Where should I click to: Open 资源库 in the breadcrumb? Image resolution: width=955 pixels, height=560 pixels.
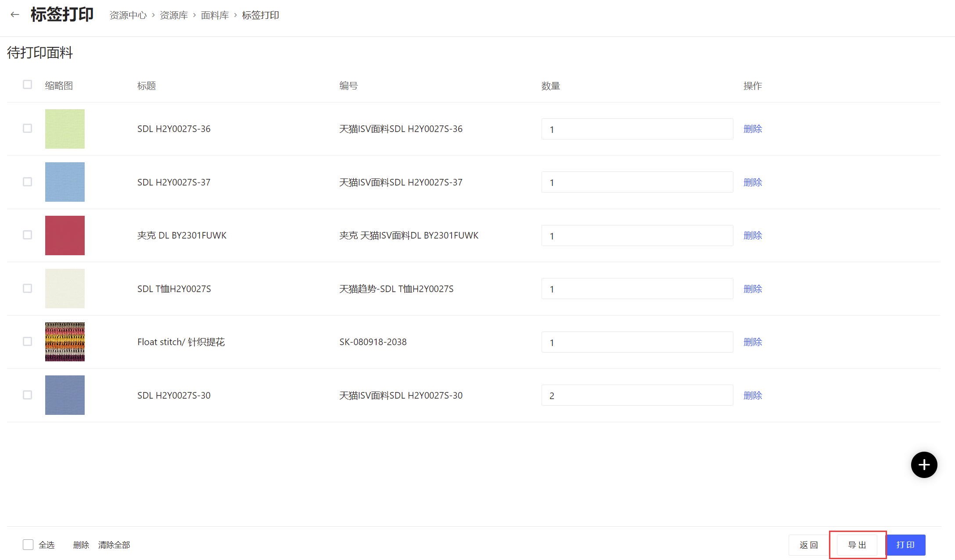[173, 15]
